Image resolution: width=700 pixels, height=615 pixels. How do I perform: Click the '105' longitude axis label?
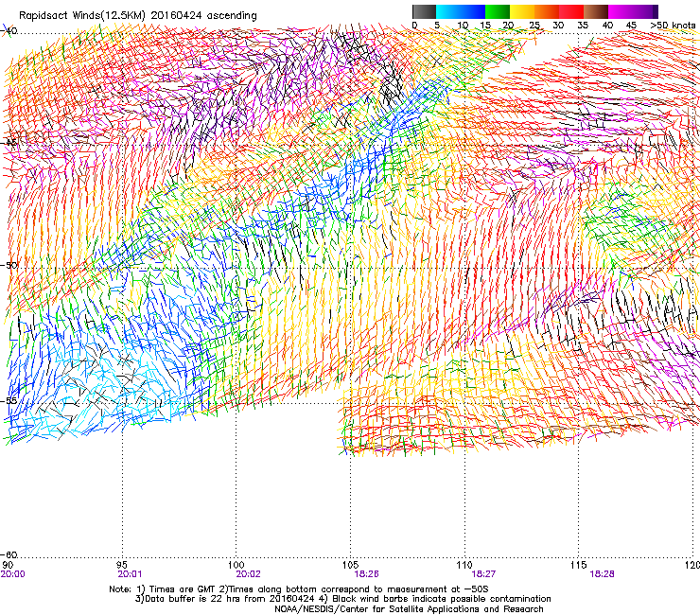tap(350, 565)
